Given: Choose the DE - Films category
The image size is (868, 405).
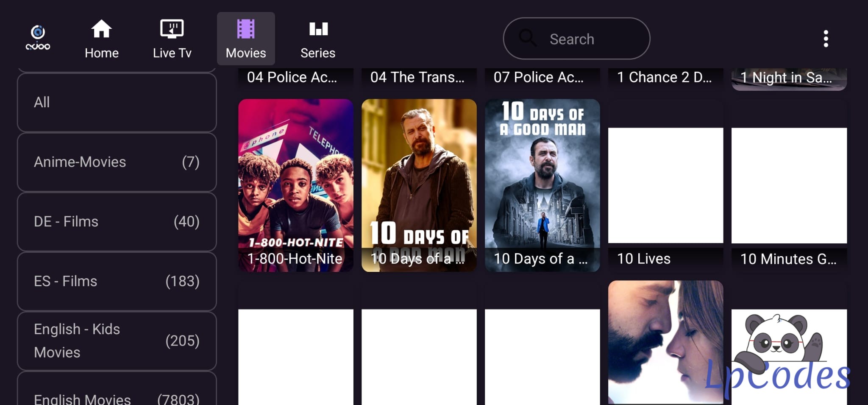Looking at the screenshot, I should 117,221.
